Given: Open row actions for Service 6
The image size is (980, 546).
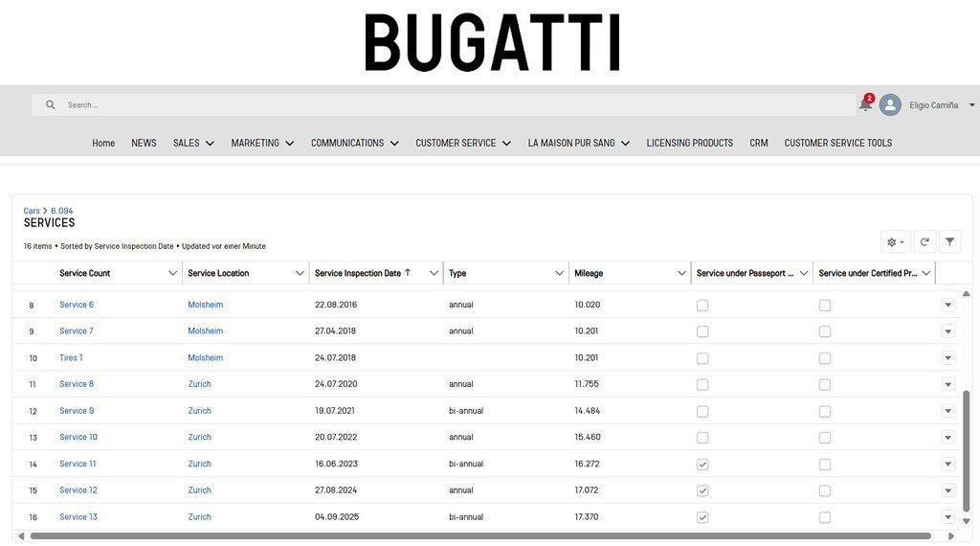Looking at the screenshot, I should [x=948, y=306].
